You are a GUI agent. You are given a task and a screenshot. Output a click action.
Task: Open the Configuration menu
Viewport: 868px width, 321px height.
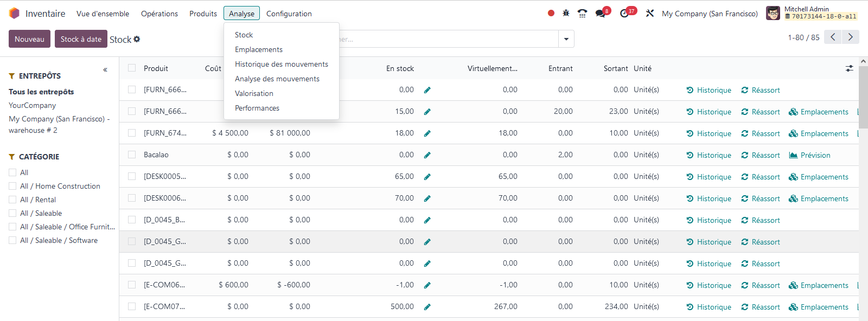(289, 14)
